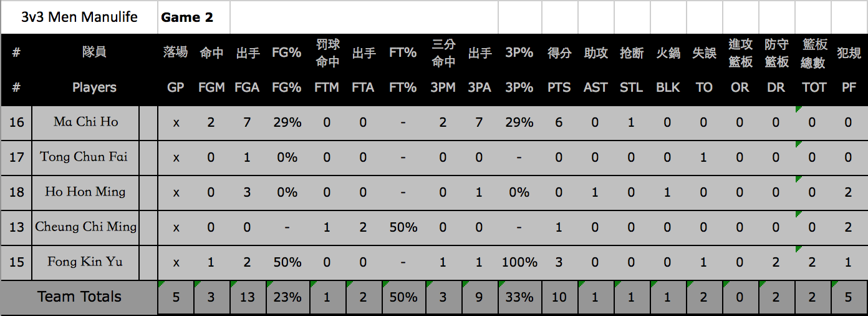Select the 'Team Totals' label cell
The width and height of the screenshot is (868, 316).
[79, 297]
